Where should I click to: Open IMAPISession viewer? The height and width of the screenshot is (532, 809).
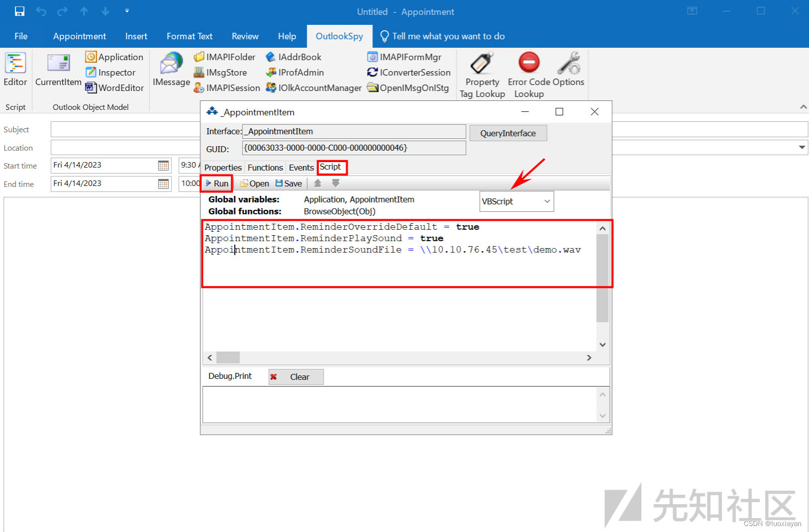[227, 88]
